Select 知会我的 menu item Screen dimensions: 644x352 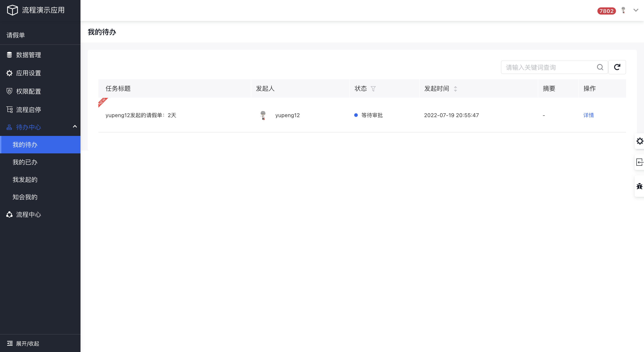tap(40, 197)
